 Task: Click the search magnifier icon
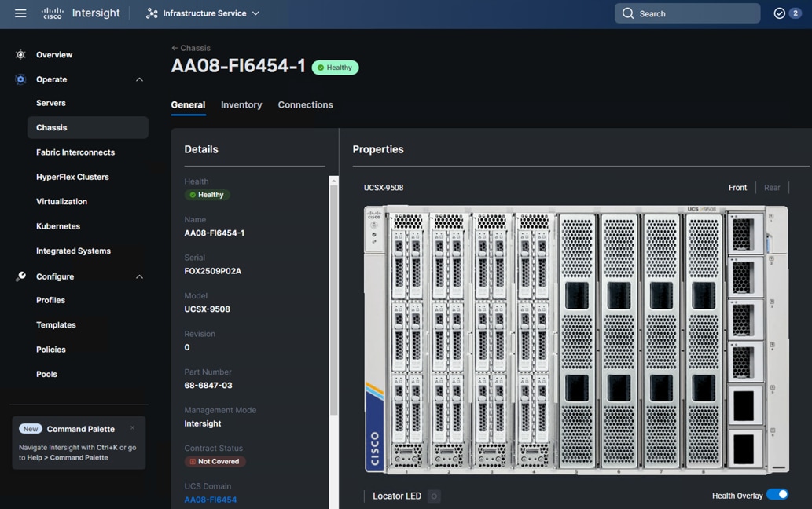627,13
